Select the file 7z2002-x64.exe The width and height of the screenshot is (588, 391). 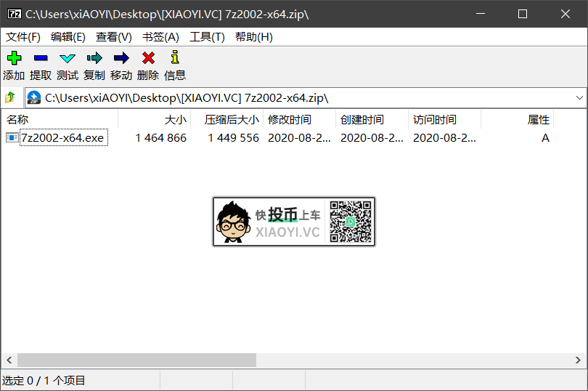pos(62,138)
